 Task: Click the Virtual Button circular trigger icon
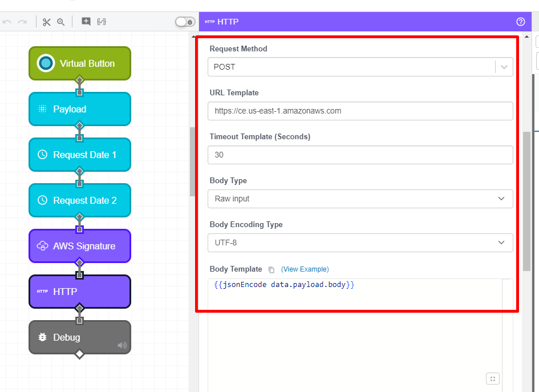pos(46,63)
